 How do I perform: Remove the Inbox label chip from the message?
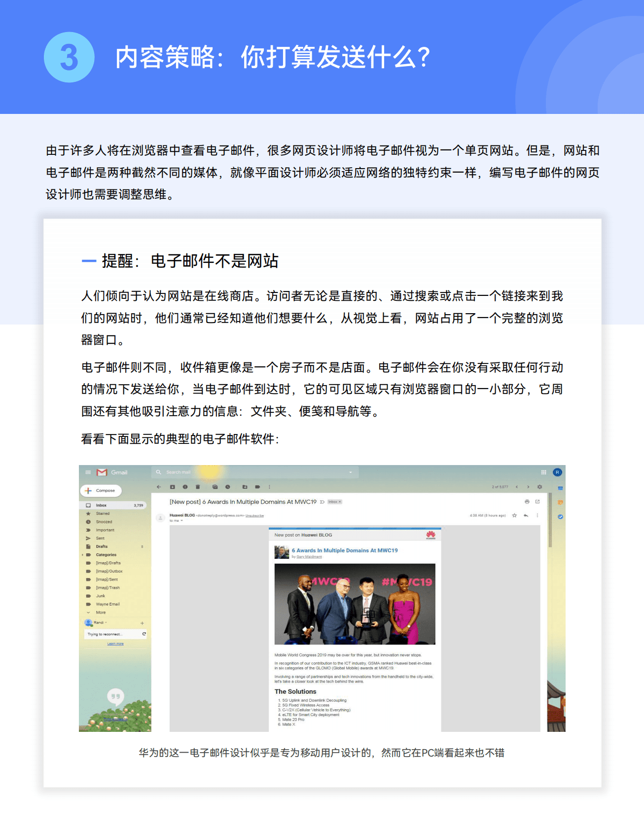pyautogui.click(x=339, y=502)
